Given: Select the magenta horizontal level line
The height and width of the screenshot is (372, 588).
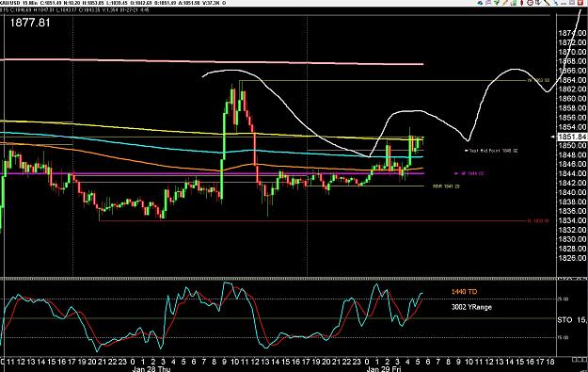Looking at the screenshot, I should (x=212, y=173).
